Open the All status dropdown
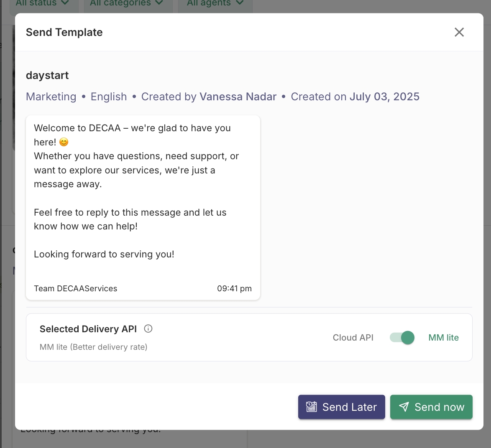Image resolution: width=491 pixels, height=448 pixels. 42,3
